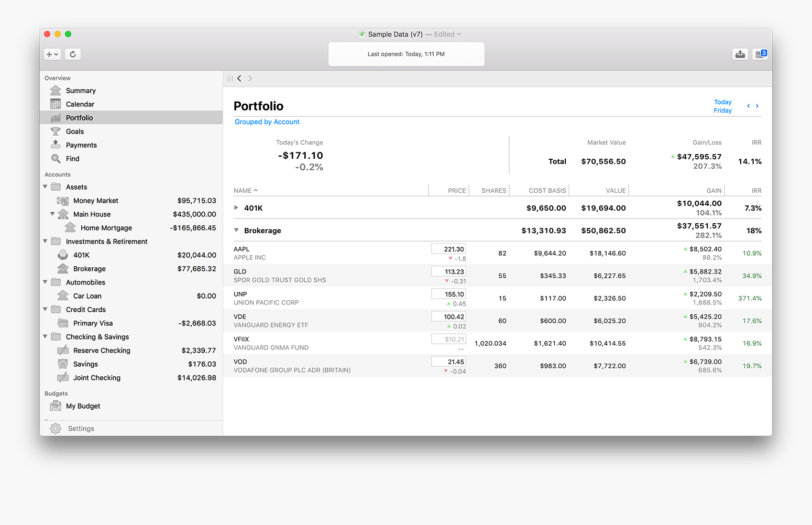
Task: Edit the VOD price field 21.45
Action: pyautogui.click(x=448, y=362)
